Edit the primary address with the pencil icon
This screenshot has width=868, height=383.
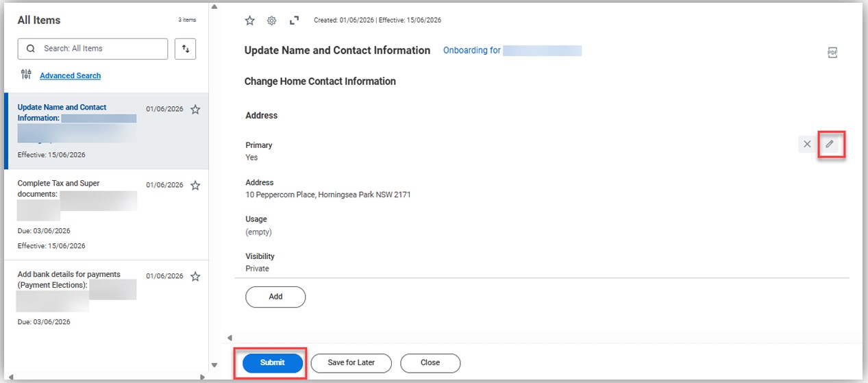[830, 145]
